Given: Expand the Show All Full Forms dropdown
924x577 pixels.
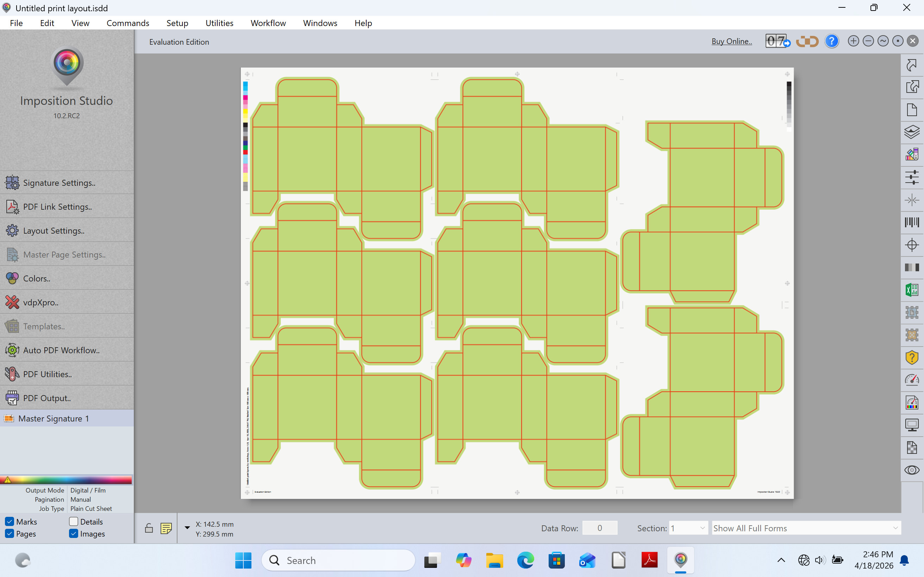Looking at the screenshot, I should tap(806, 528).
